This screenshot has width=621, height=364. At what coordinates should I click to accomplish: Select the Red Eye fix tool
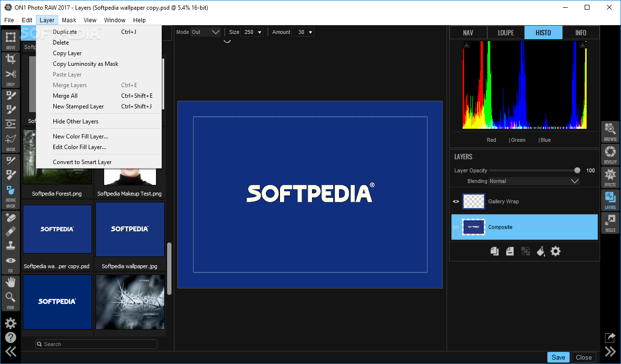[x=11, y=260]
